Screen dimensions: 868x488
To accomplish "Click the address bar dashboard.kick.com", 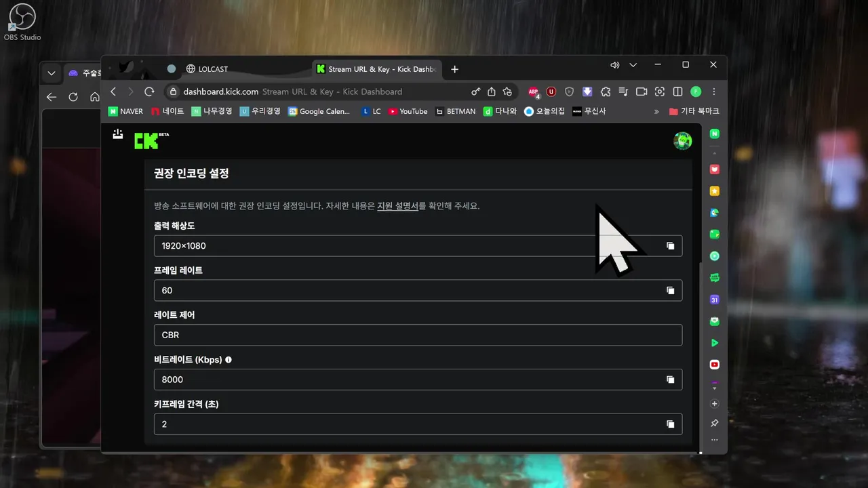I will click(x=220, y=91).
